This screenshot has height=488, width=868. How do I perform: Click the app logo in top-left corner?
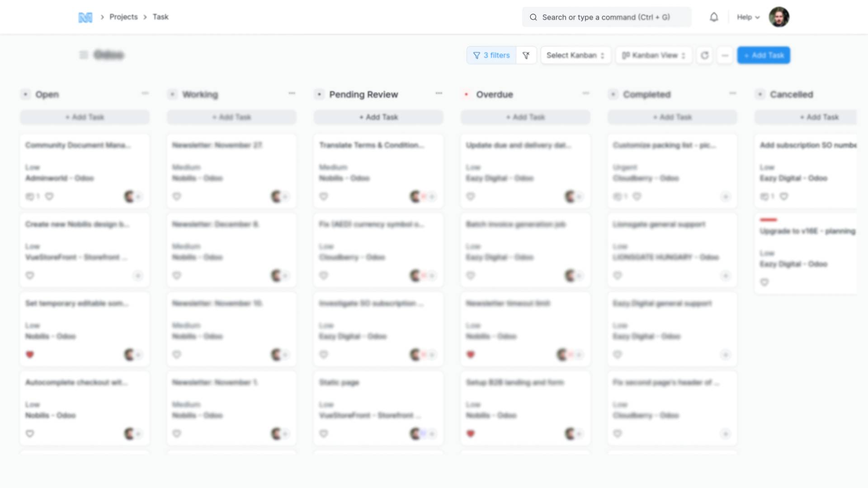coord(85,17)
